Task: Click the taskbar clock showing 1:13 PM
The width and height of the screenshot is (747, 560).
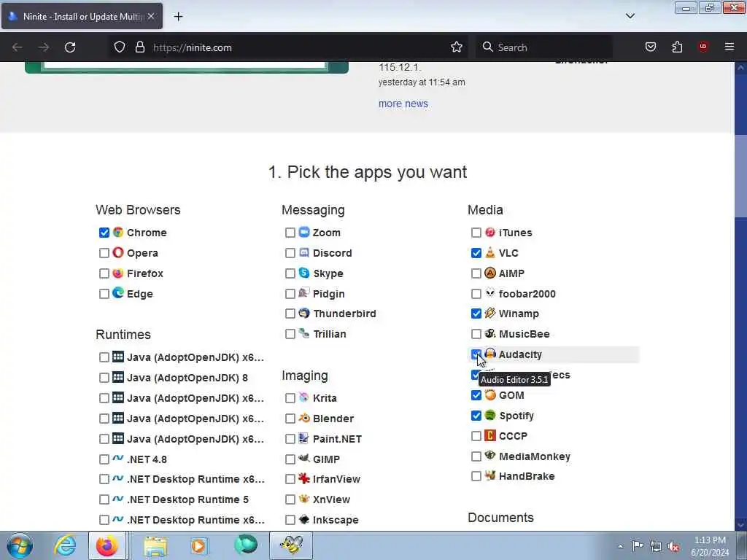Action: tap(710, 540)
